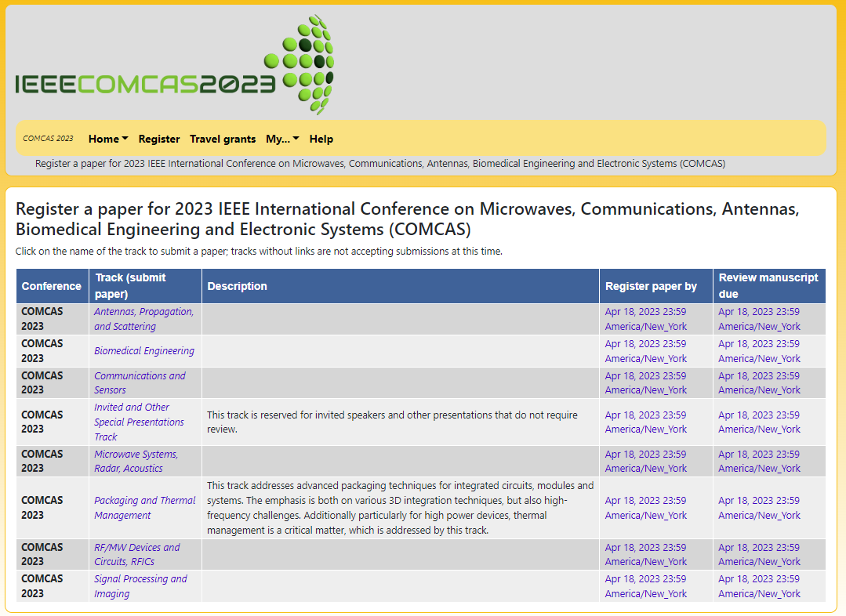Image resolution: width=846 pixels, height=616 pixels.
Task: Open the Help menu item
Action: (321, 140)
